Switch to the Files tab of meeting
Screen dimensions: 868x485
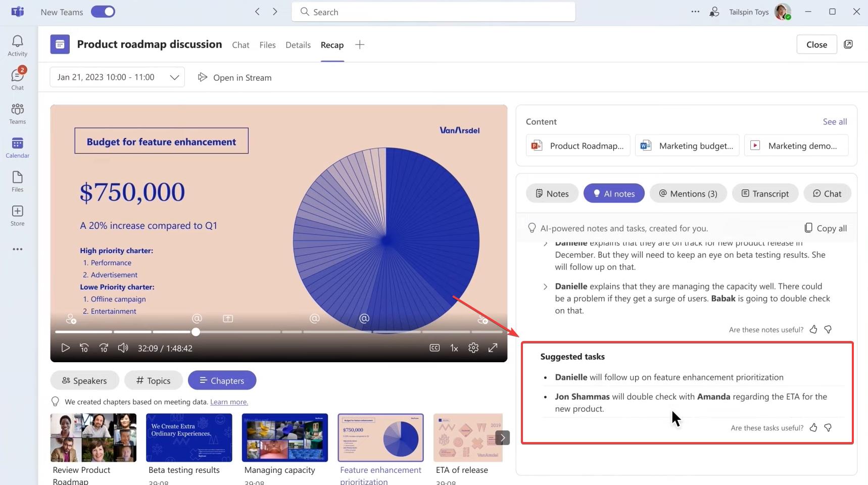267,45
